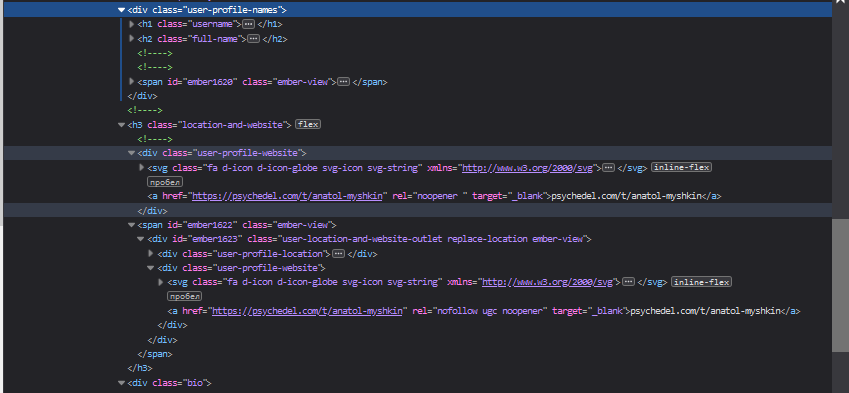Toggle inline-flex badge on the svg row under the highlighted user-profile-website div
The image size is (849, 393).
click(681, 167)
